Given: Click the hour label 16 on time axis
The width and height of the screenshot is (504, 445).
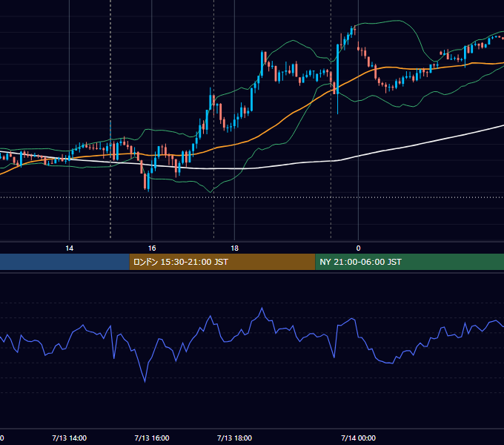Looking at the screenshot, I should [x=152, y=248].
